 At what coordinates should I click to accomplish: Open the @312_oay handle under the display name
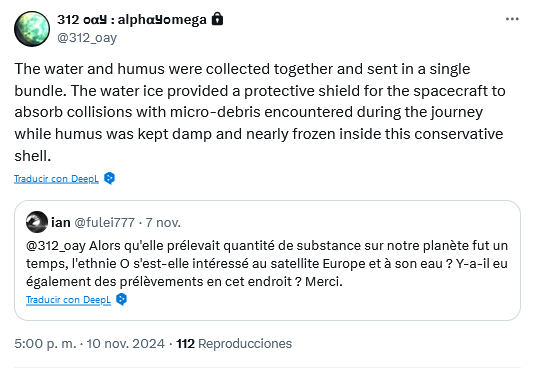pyautogui.click(x=87, y=38)
